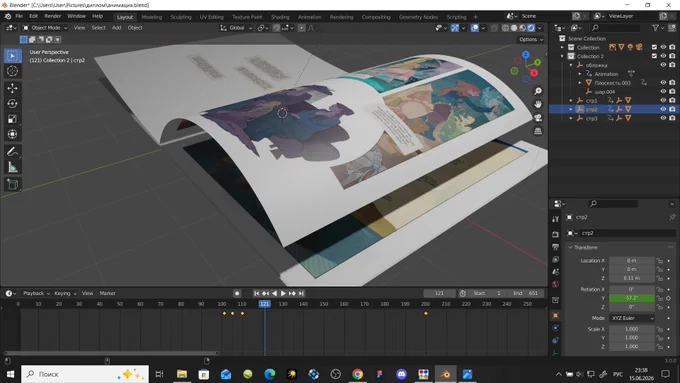Expand стр1 in outliner

tap(571, 101)
